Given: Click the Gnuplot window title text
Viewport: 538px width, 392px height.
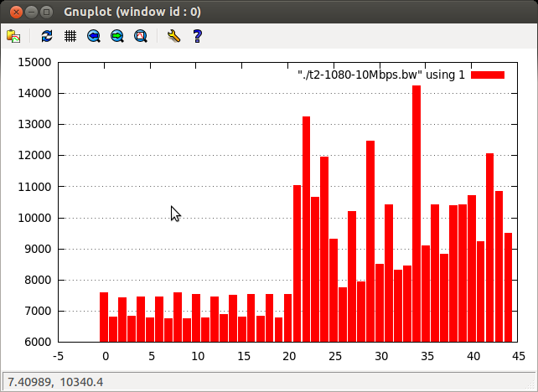Looking at the screenshot, I should coord(132,13).
